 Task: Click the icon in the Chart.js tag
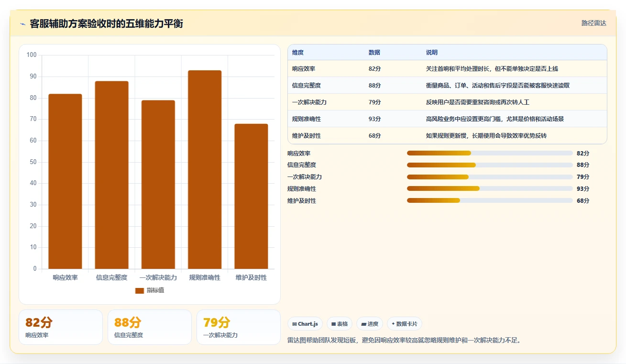tap(295, 324)
